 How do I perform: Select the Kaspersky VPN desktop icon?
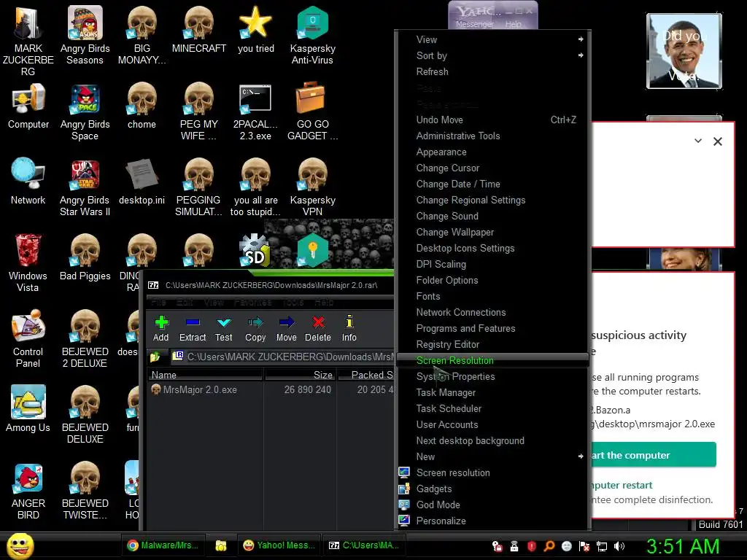tap(312, 187)
